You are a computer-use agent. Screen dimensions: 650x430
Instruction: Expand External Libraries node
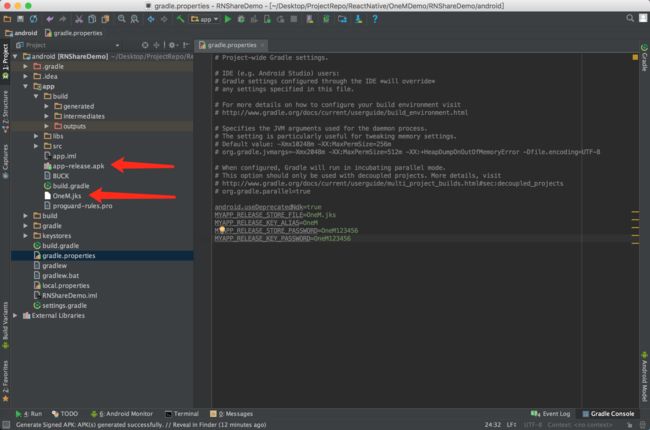point(15,315)
